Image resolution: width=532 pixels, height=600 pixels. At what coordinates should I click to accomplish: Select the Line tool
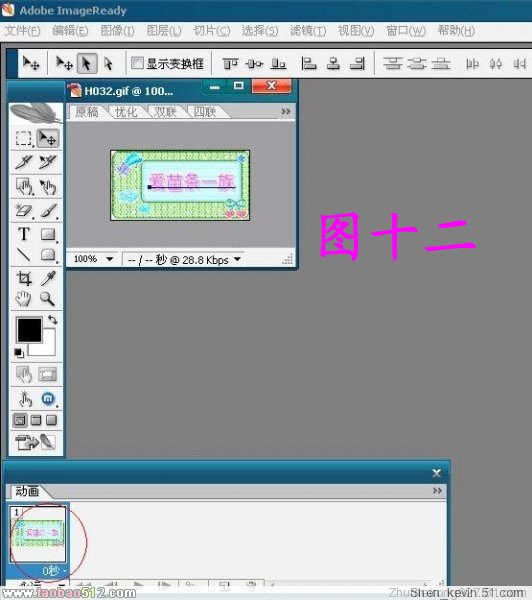[24, 254]
